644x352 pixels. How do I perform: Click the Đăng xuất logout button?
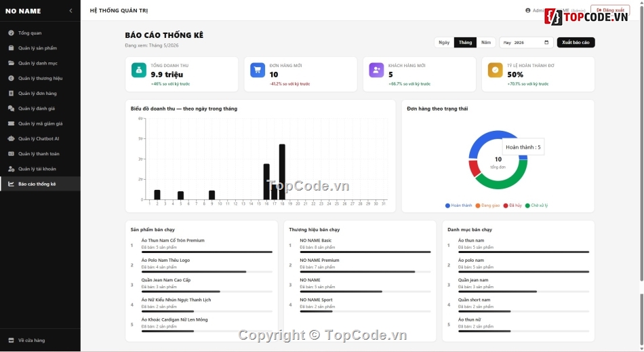coord(610,10)
